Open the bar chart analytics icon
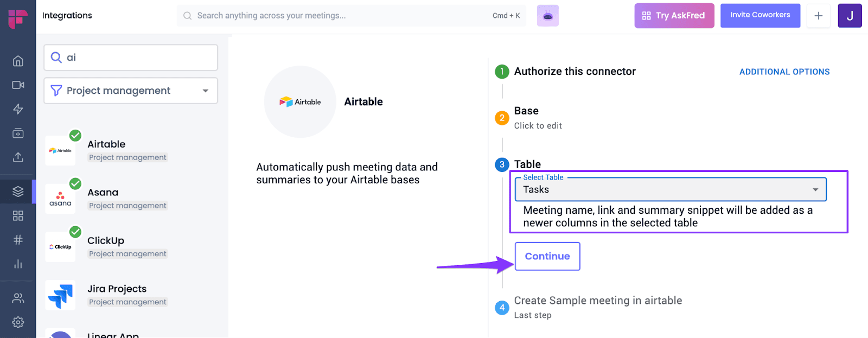 click(18, 264)
